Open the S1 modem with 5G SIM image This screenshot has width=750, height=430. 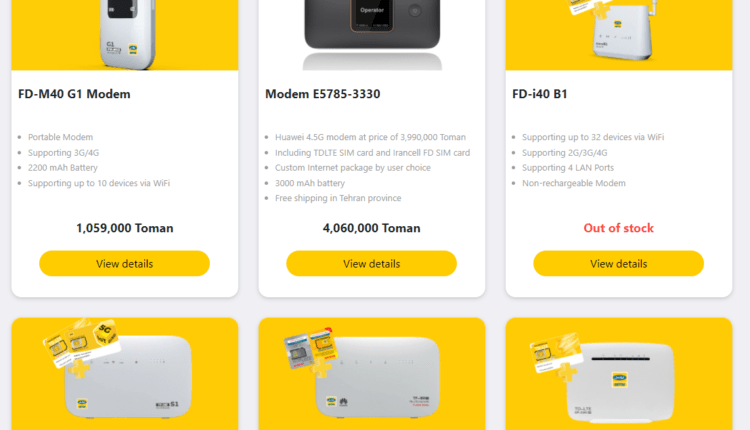[x=125, y=374]
